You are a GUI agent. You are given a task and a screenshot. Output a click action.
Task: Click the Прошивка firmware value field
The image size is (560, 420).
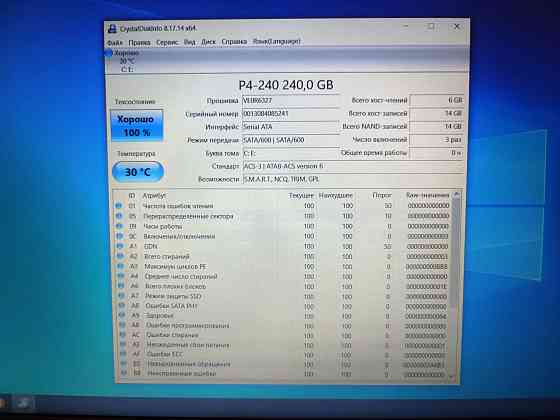click(x=290, y=100)
